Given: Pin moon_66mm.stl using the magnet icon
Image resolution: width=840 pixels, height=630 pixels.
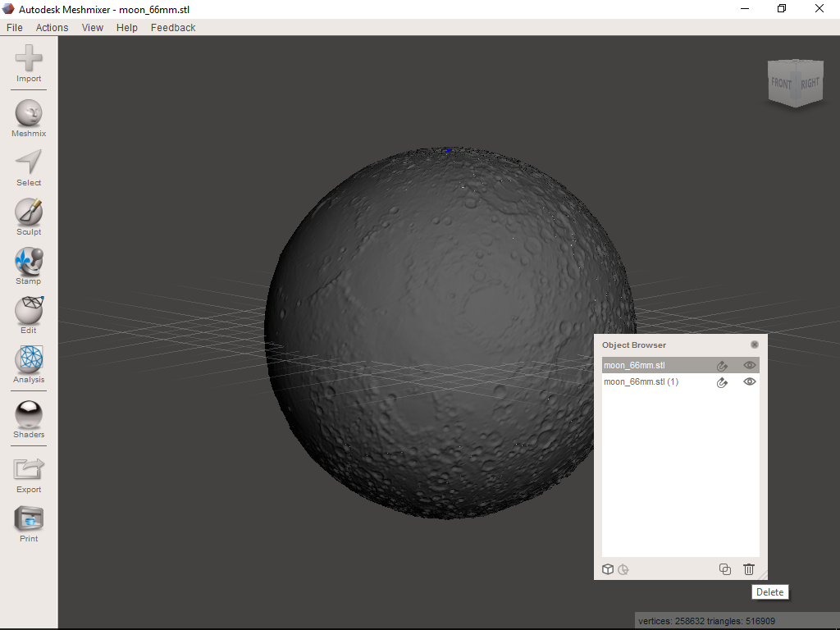Looking at the screenshot, I should (x=722, y=365).
